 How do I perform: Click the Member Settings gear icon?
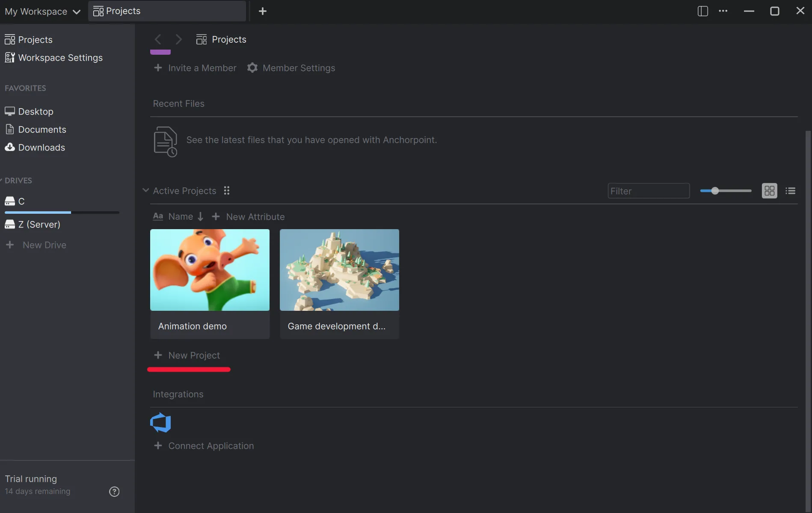coord(252,68)
